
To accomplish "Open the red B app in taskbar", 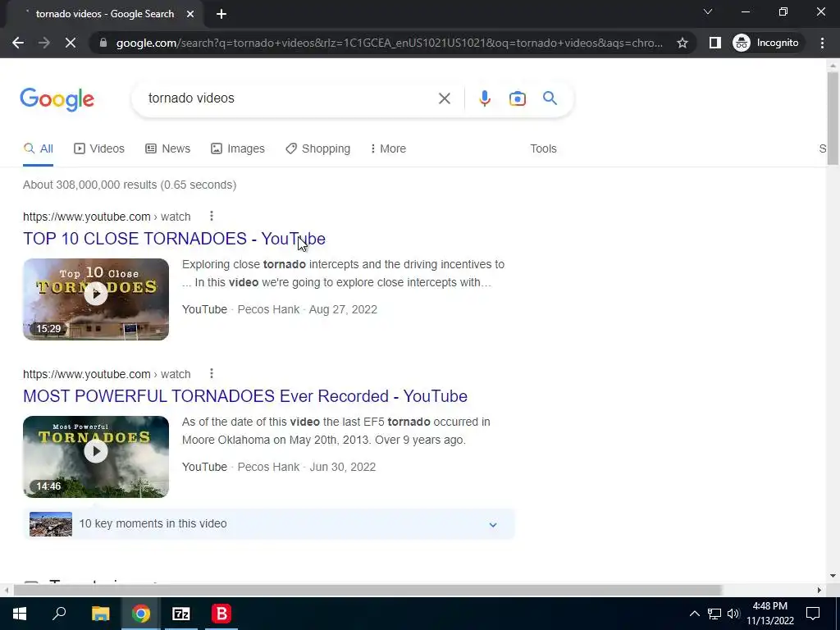I will 221,614.
